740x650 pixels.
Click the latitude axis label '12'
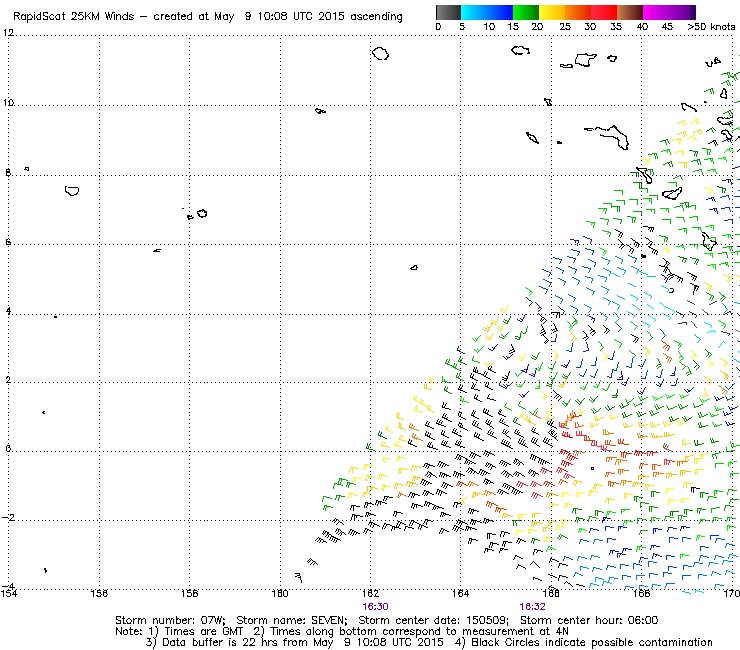coord(8,33)
